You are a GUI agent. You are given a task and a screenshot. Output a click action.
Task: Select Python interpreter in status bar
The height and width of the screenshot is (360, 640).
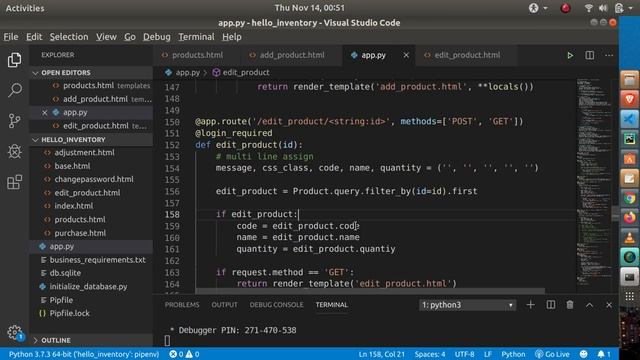pyautogui.click(x=84, y=354)
